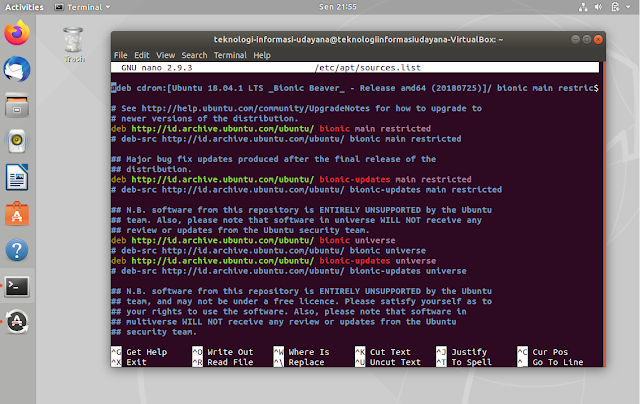This screenshot has height=404, width=640.
Task: Click the terminal window title bar
Action: 358,40
